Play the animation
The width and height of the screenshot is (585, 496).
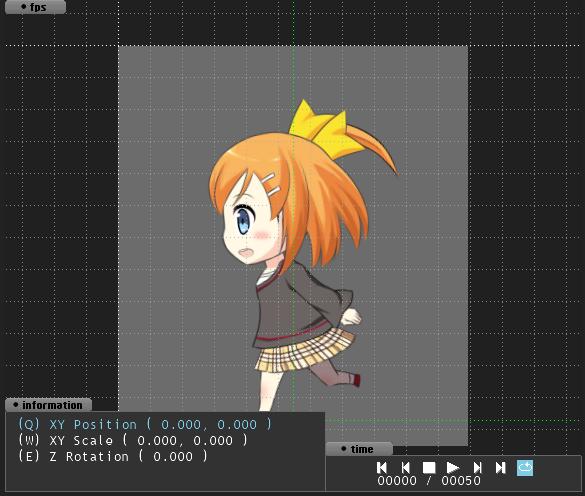click(x=453, y=468)
